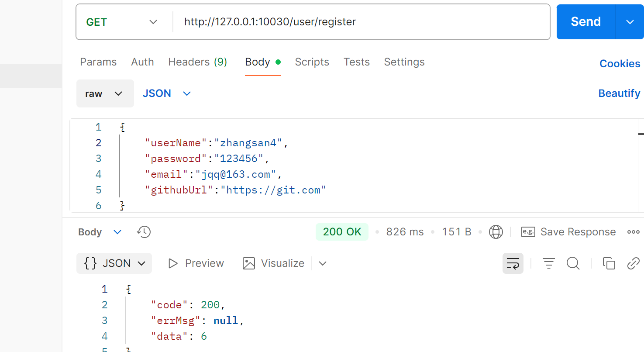Click the Preview play icon
The height and width of the screenshot is (352, 644).
173,263
